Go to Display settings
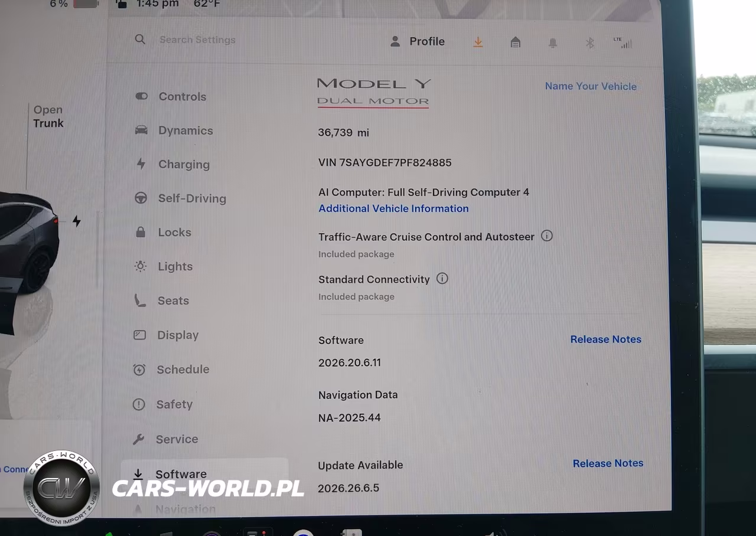This screenshot has height=536, width=756. click(x=166, y=335)
